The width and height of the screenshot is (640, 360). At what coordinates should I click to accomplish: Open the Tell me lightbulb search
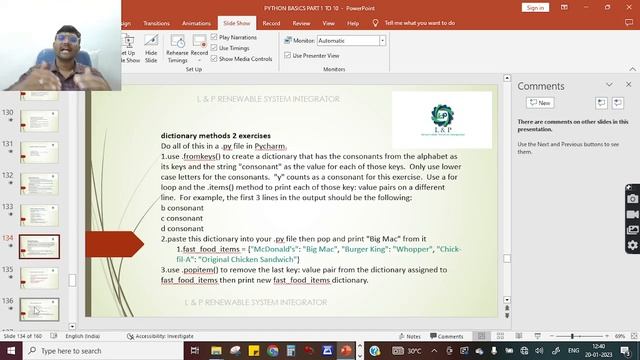click(x=375, y=23)
